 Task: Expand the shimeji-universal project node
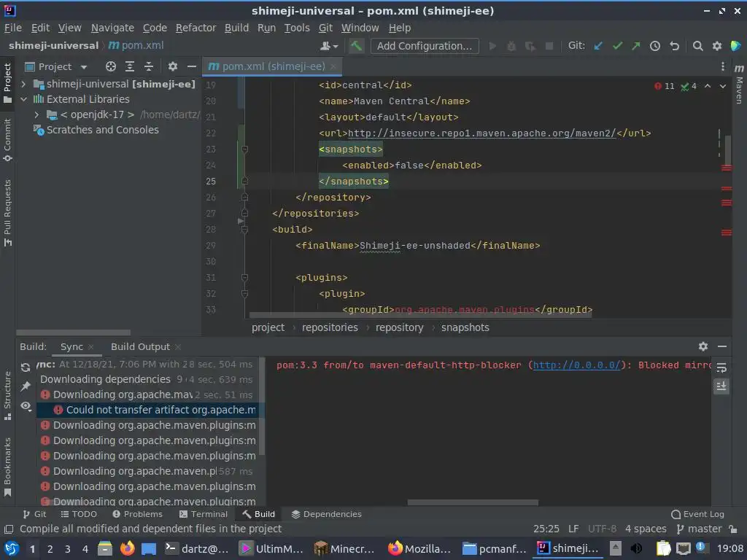(x=23, y=85)
